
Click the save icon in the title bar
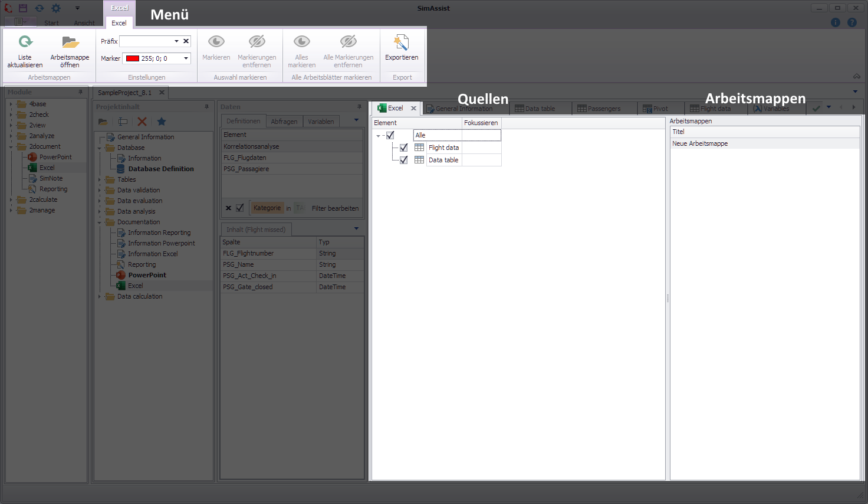point(23,8)
